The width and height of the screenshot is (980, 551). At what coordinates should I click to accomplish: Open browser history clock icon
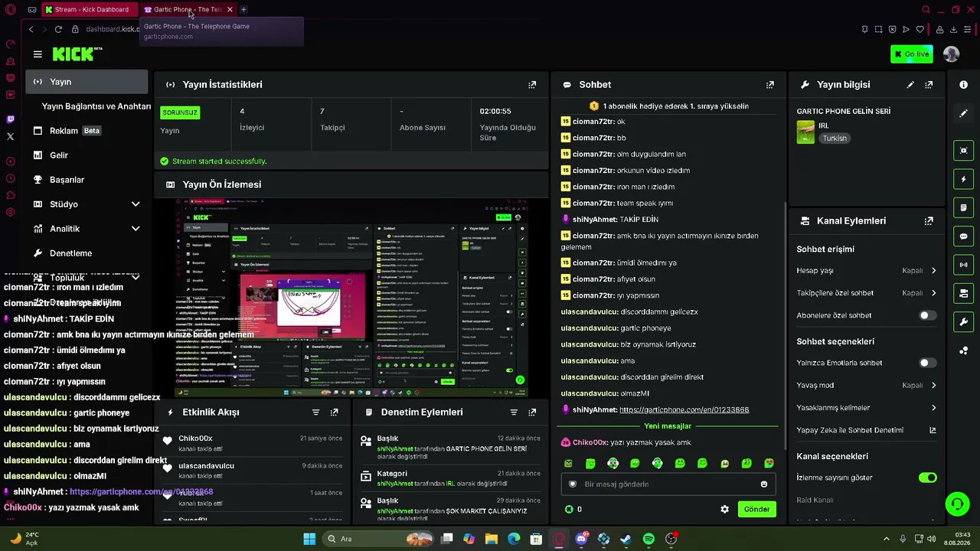(10, 178)
